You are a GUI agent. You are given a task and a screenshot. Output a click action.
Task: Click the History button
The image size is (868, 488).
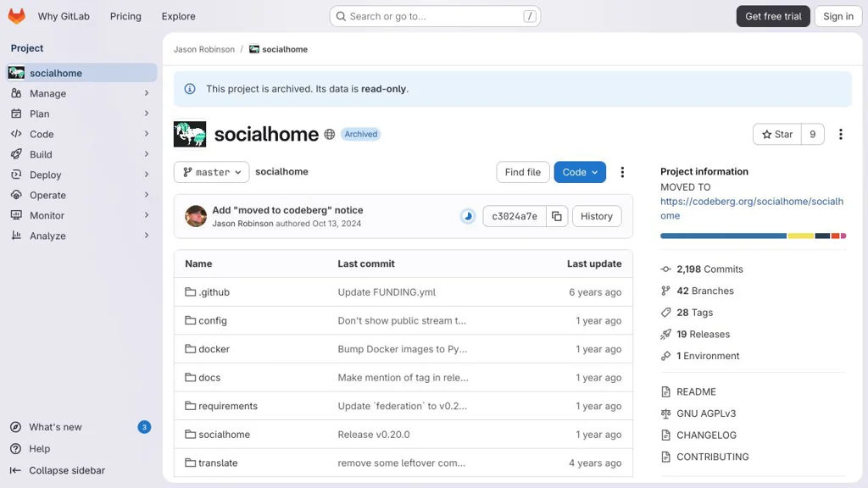596,216
